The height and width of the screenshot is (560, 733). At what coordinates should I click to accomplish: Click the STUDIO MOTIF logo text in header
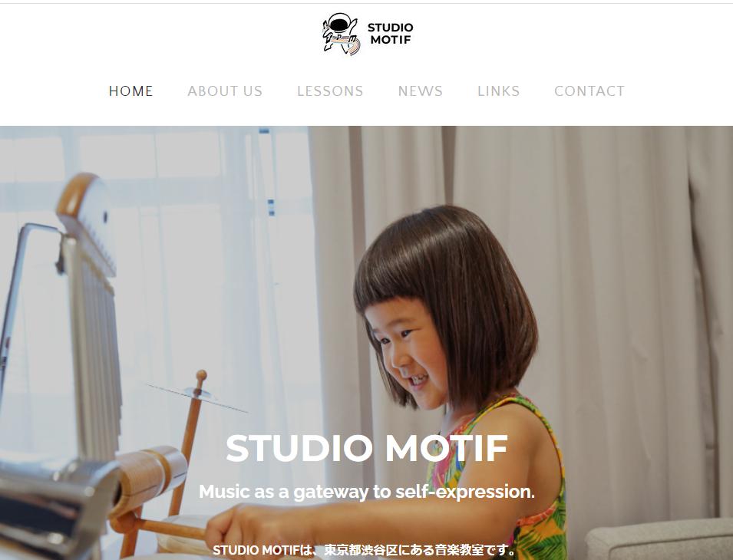391,34
